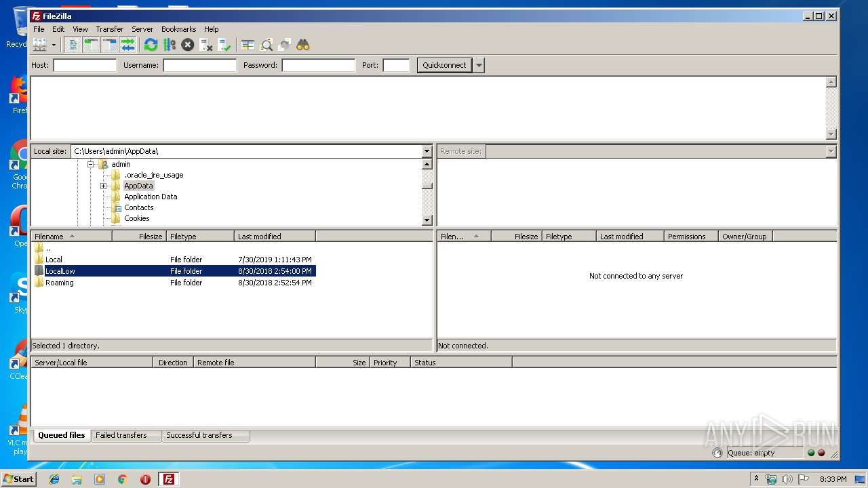Disconnect from the current server
Viewport: 868px width, 488px height.
(206, 45)
